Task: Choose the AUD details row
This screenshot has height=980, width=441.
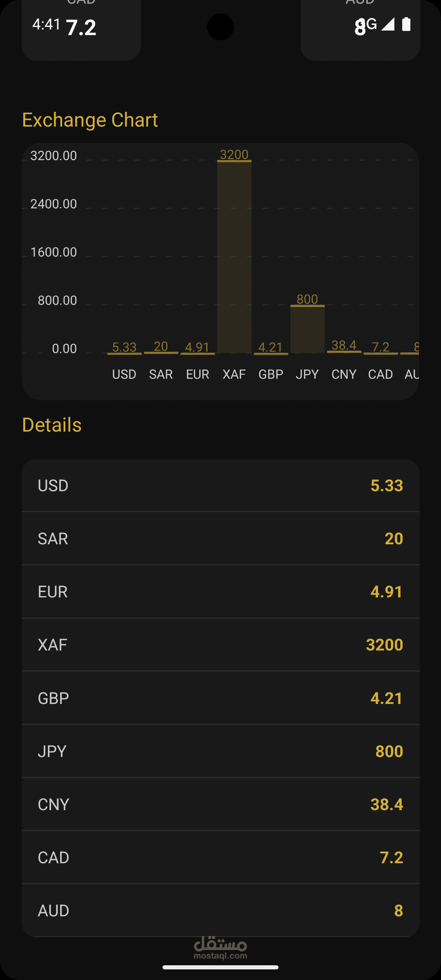Action: pos(220,911)
